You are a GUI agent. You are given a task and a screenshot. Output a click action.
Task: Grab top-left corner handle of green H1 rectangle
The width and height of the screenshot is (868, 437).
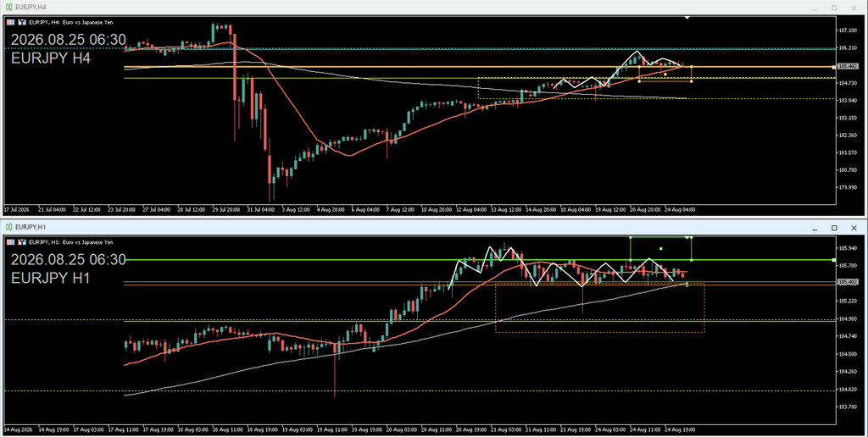(x=631, y=237)
